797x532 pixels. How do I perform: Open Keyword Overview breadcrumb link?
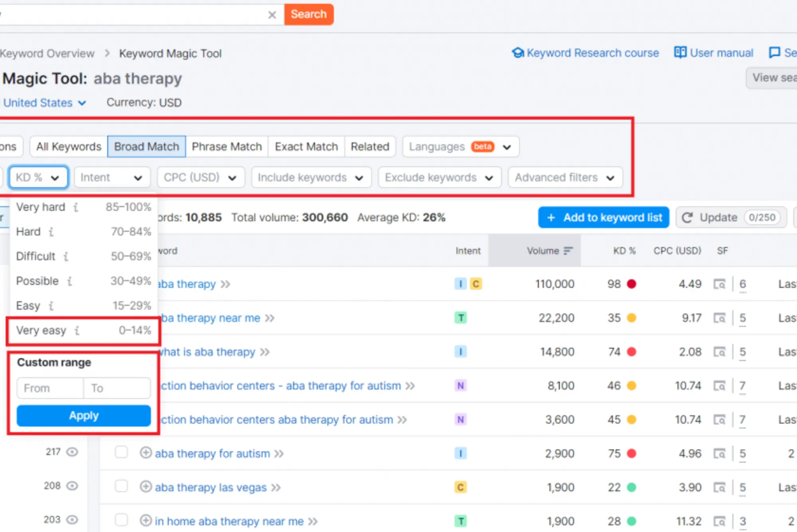pos(47,53)
